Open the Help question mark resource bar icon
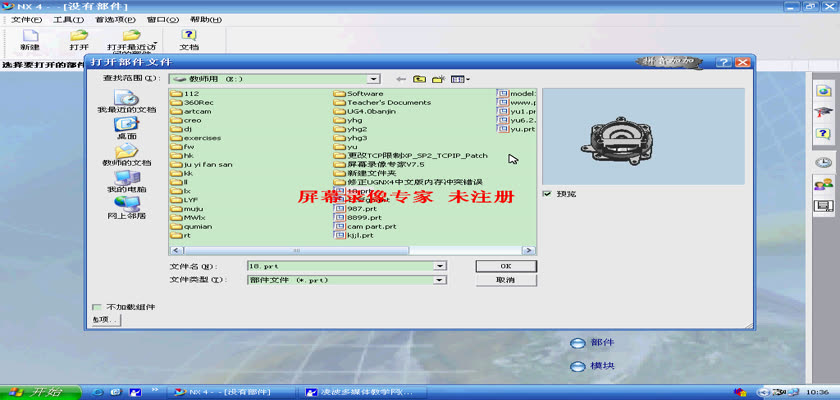The width and height of the screenshot is (840, 400). pyautogui.click(x=823, y=133)
